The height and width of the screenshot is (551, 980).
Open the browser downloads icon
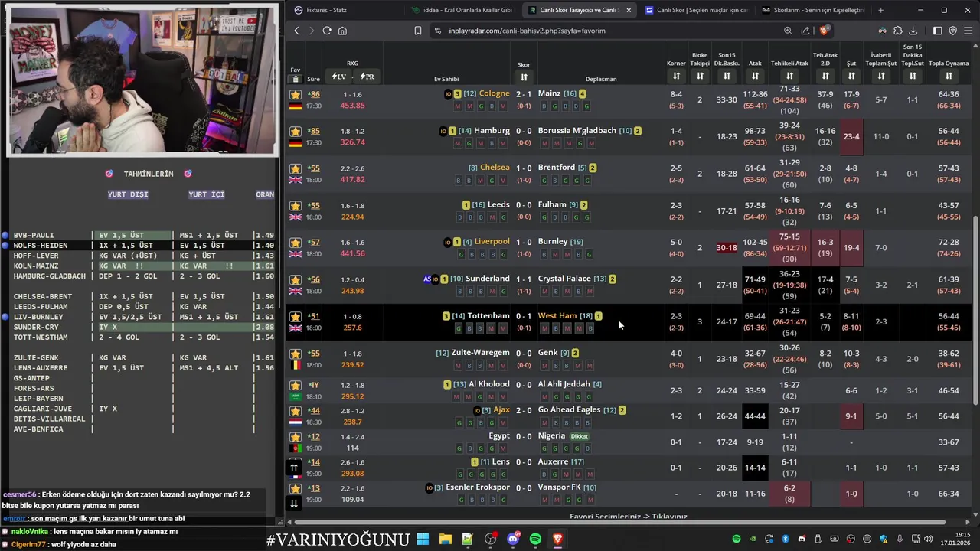coord(913,31)
